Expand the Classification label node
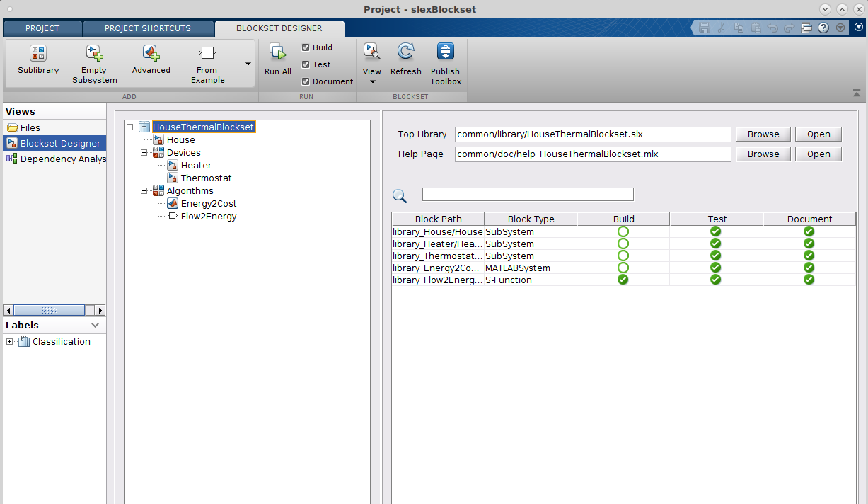 tap(10, 342)
